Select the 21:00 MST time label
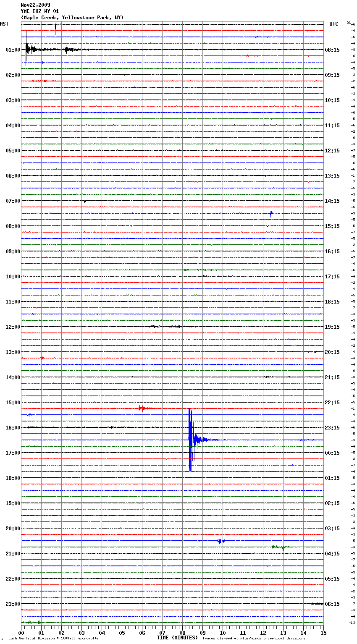The width and height of the screenshot is (357, 644). (x=13, y=553)
